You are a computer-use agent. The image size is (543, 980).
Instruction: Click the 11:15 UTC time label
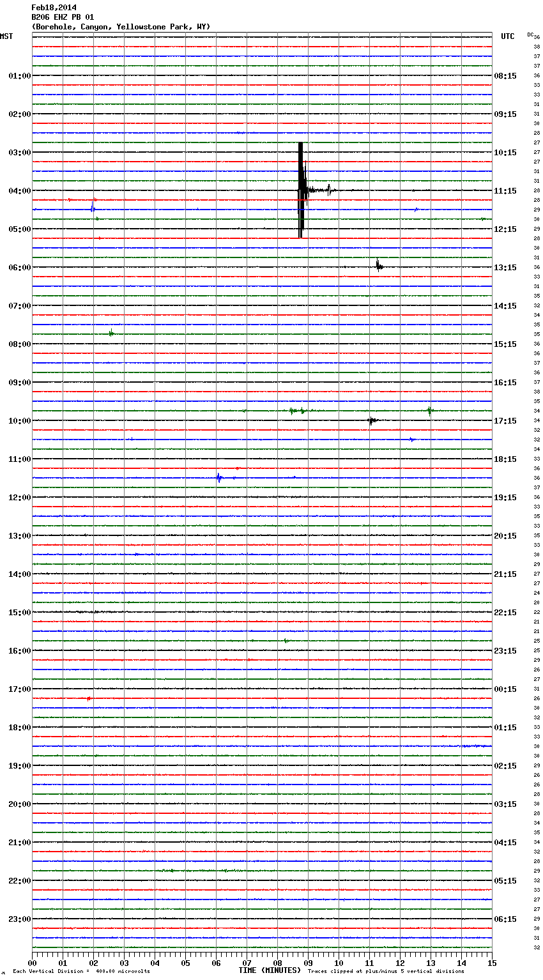[x=505, y=191]
